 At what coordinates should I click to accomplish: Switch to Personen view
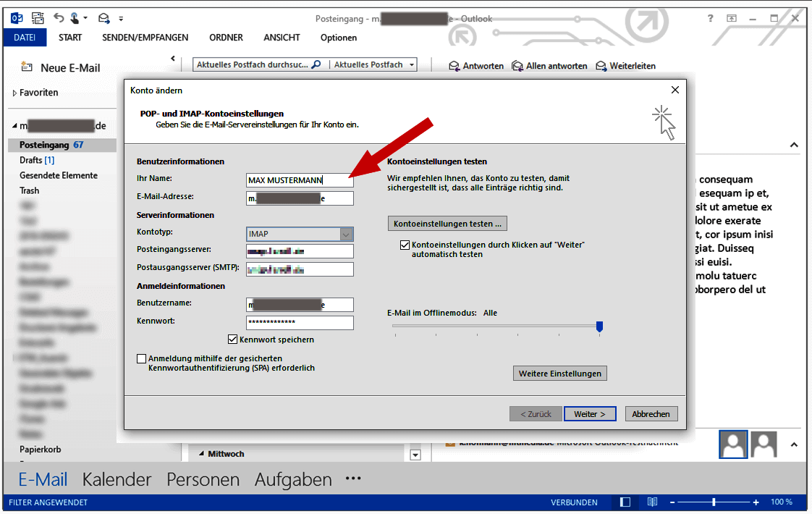coord(203,479)
